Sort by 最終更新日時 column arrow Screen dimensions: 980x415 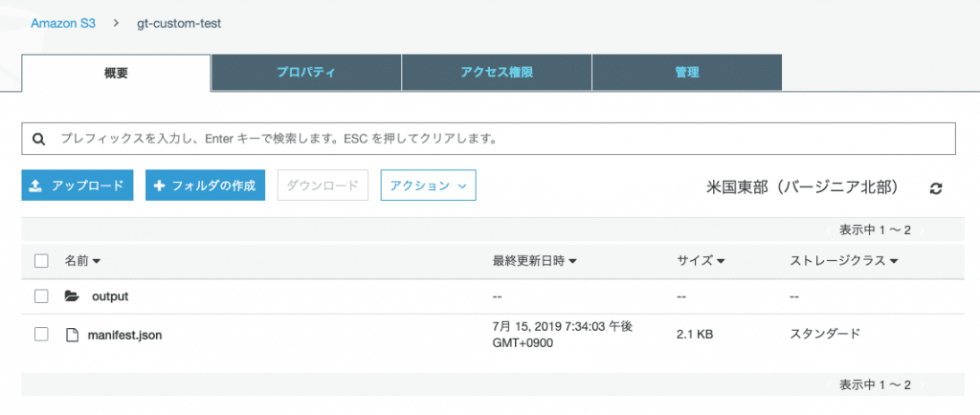pyautogui.click(x=572, y=261)
